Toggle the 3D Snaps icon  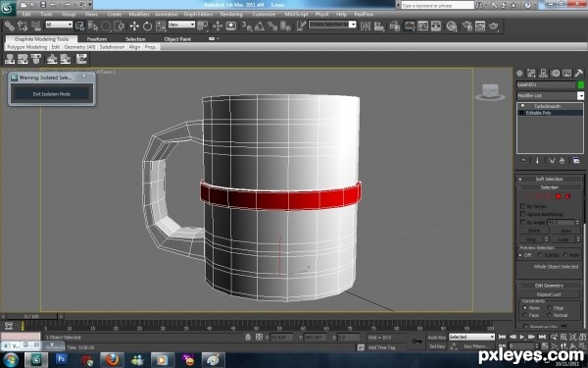pos(246,26)
